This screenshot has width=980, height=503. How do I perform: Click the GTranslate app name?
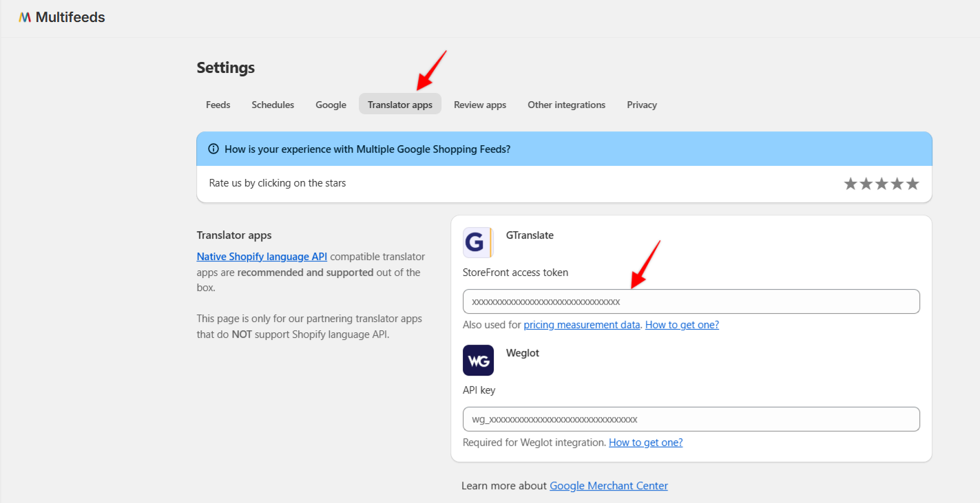pyautogui.click(x=530, y=235)
